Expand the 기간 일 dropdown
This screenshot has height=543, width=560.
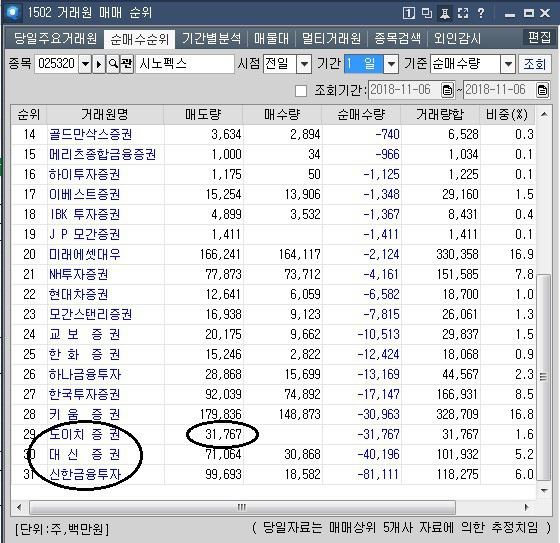[391, 64]
